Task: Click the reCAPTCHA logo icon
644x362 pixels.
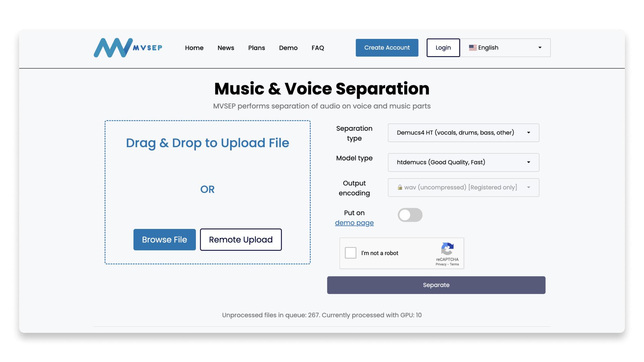Action: click(447, 249)
